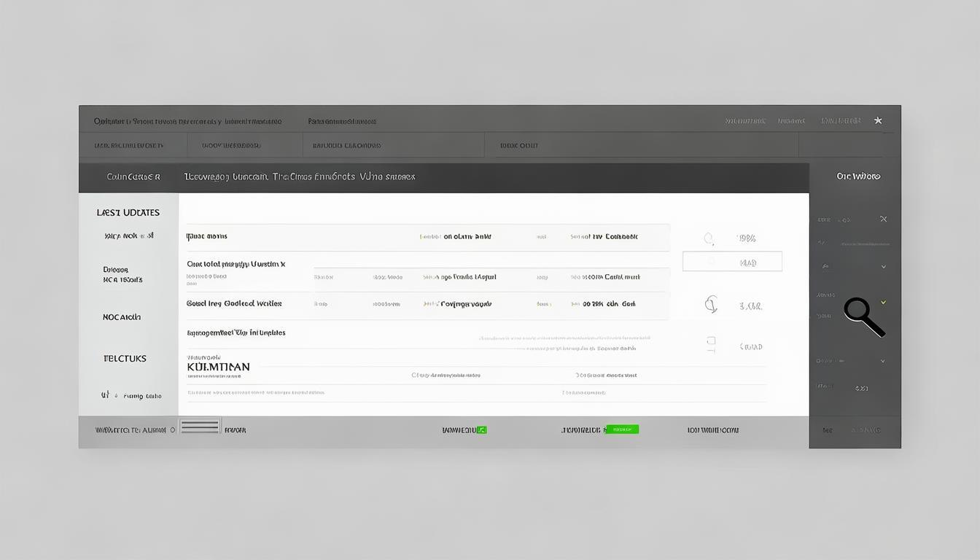Click the Orc Iwtoro panel header

point(857,176)
